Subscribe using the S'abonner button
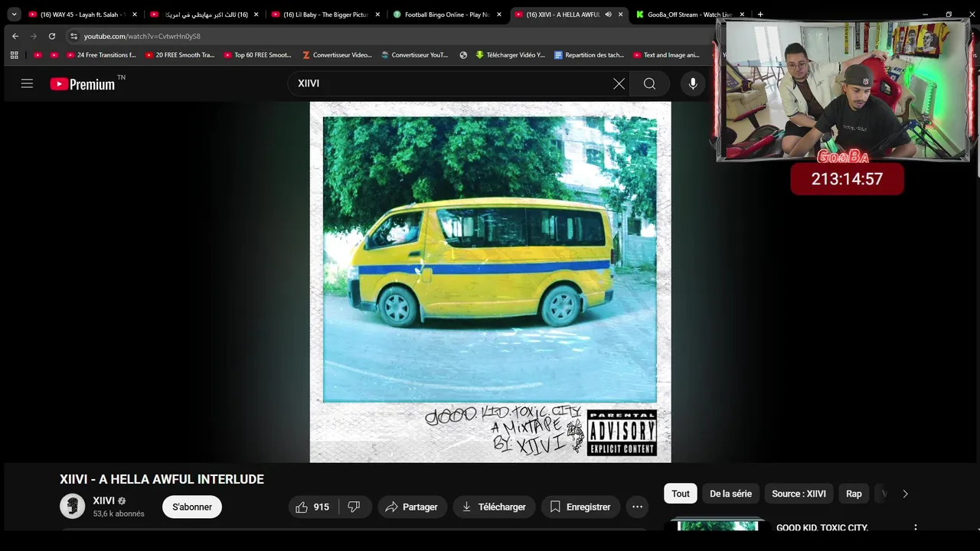 192,507
